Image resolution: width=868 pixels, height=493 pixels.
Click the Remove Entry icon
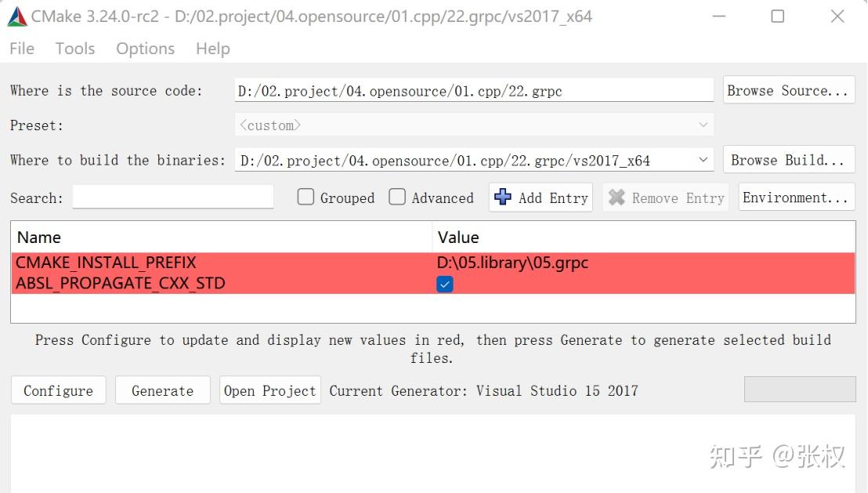click(x=617, y=198)
